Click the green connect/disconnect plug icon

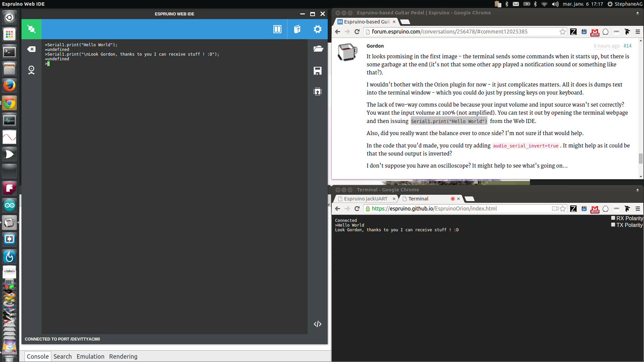click(x=31, y=29)
